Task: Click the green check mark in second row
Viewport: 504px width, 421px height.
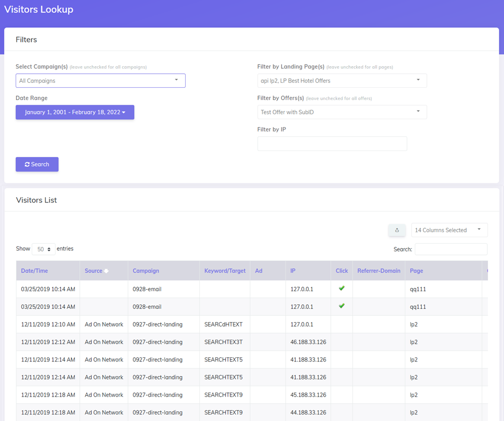Action: click(342, 306)
